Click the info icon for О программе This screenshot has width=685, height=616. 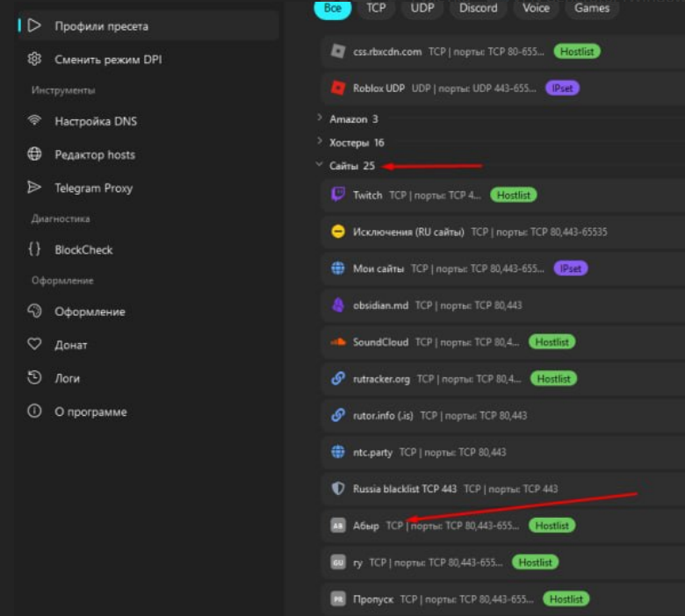(34, 412)
